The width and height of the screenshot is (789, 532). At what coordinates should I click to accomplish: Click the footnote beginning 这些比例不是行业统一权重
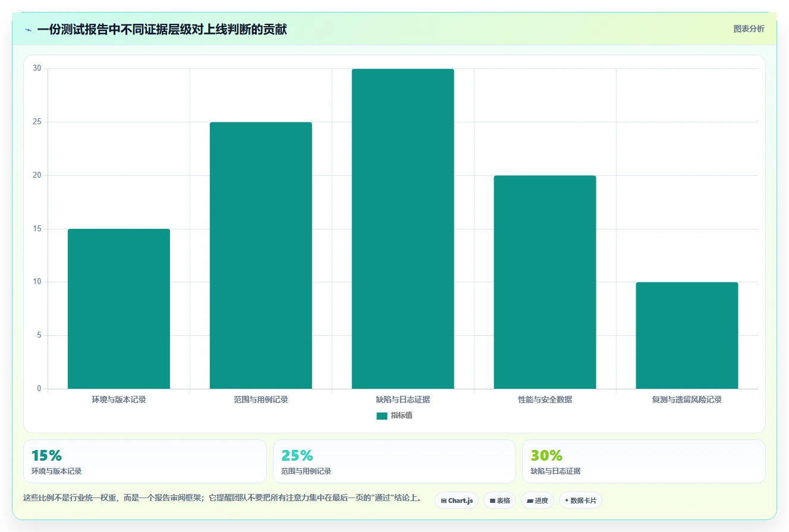[222, 498]
